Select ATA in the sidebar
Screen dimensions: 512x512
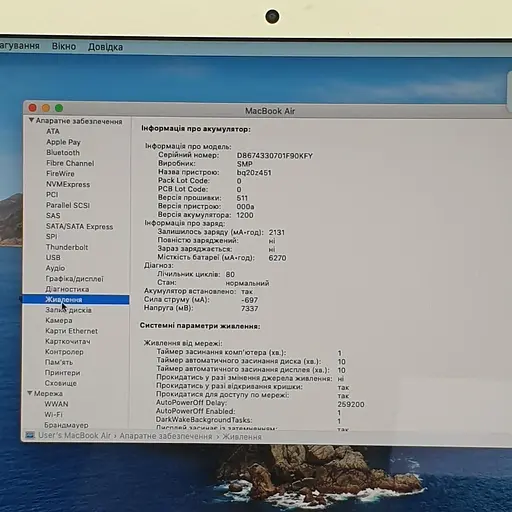pos(53,131)
